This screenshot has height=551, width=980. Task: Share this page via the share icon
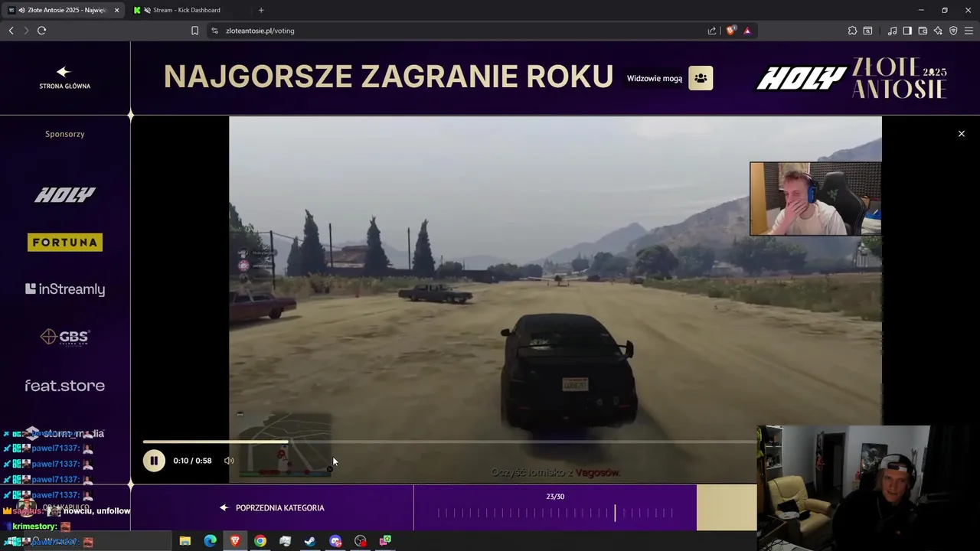point(712,31)
